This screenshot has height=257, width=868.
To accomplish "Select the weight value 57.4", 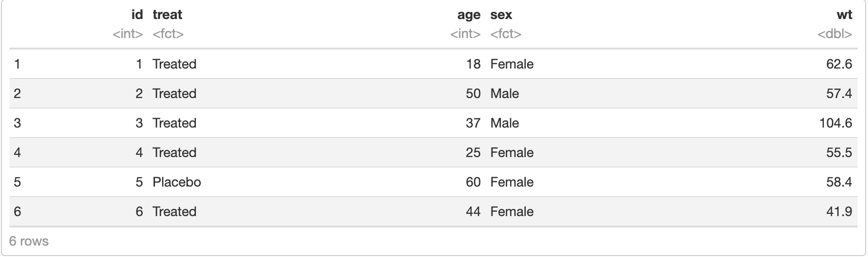I will [839, 93].
